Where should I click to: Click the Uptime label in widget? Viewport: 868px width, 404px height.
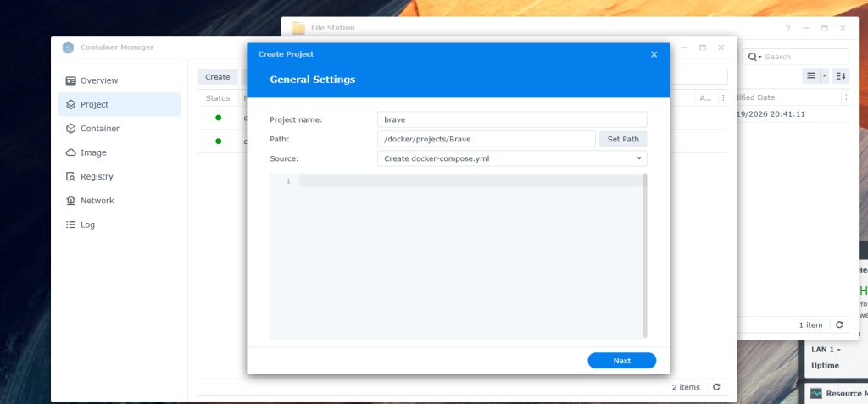(x=825, y=365)
